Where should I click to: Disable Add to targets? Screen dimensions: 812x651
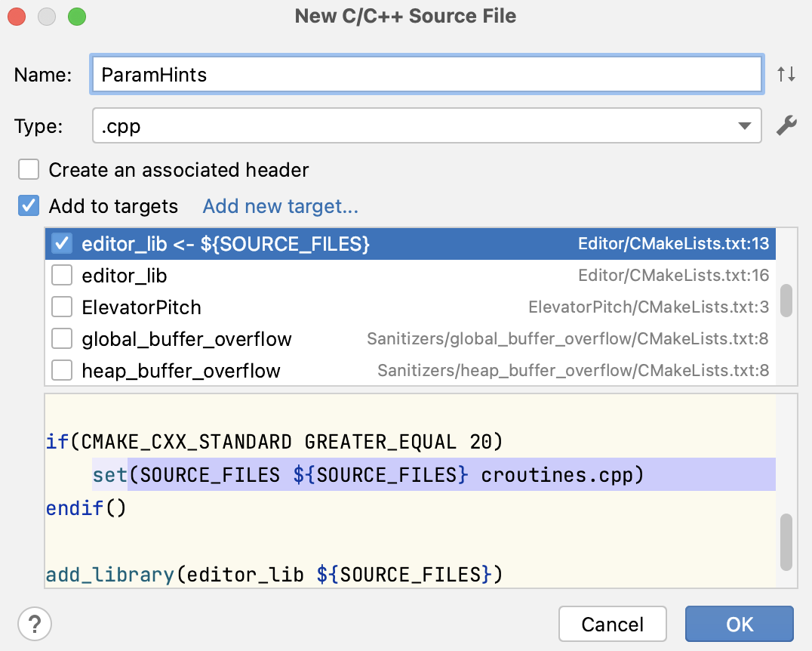point(28,205)
